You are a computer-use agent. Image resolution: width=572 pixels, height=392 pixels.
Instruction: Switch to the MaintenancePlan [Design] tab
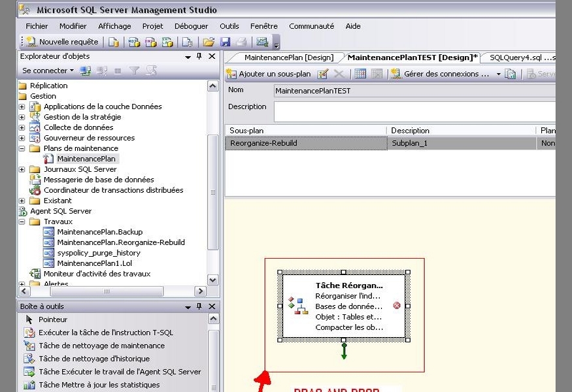pos(289,57)
